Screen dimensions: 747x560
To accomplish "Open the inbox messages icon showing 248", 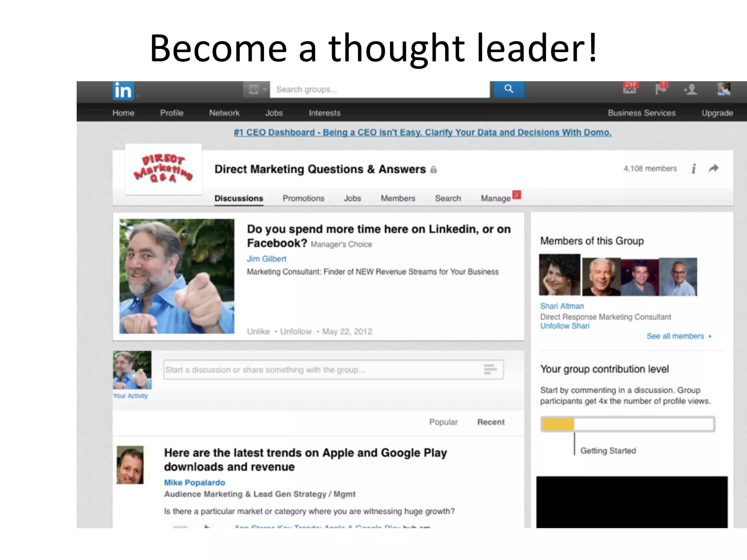I will click(630, 88).
